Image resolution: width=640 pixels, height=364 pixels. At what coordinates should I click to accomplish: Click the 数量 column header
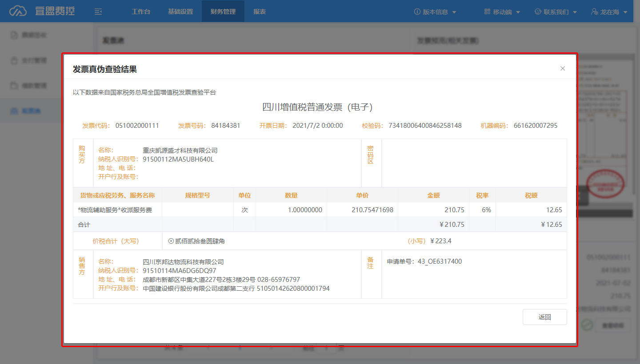(291, 195)
